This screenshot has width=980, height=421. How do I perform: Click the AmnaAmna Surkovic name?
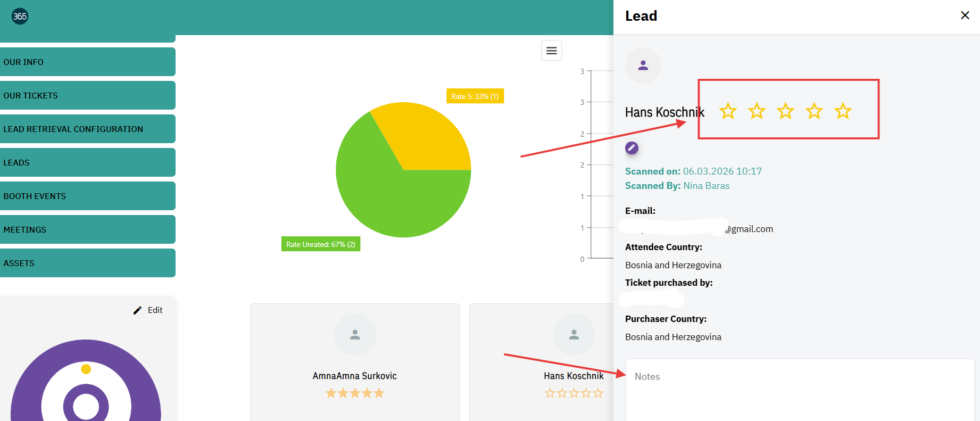pyautogui.click(x=355, y=376)
